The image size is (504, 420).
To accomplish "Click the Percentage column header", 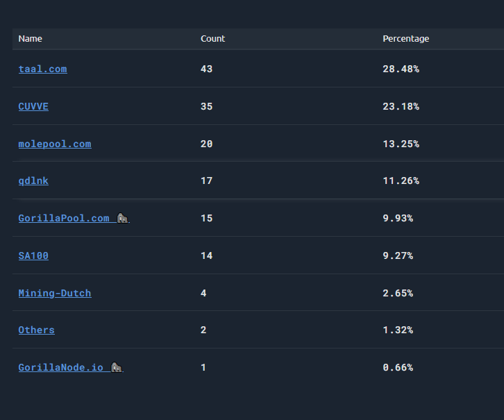I will (406, 39).
